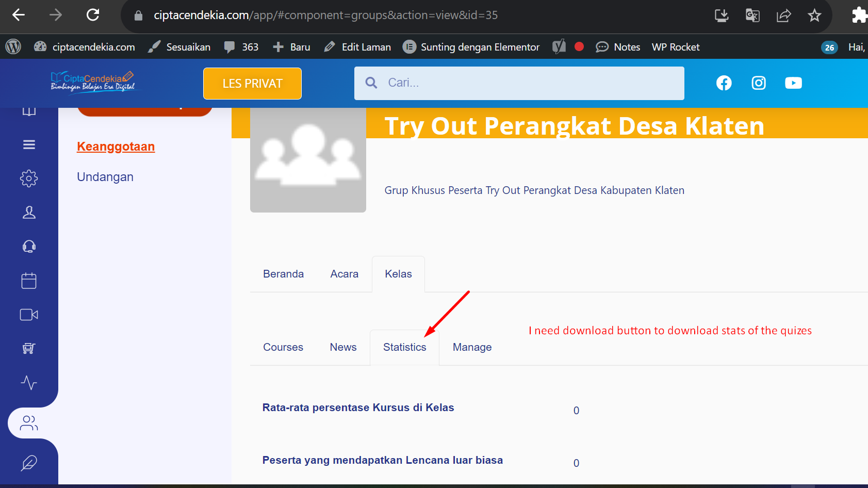Open the settings gear in sidebar

coord(29,178)
